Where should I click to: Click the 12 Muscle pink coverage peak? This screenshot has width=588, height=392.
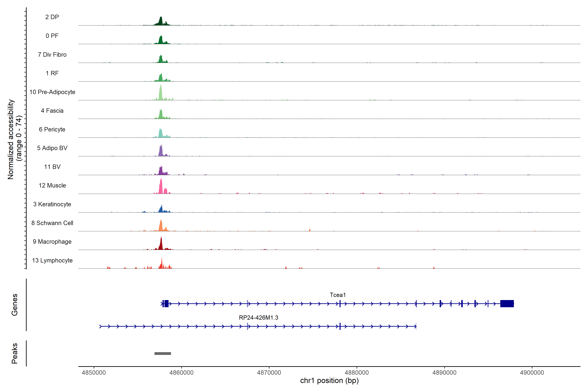point(161,188)
